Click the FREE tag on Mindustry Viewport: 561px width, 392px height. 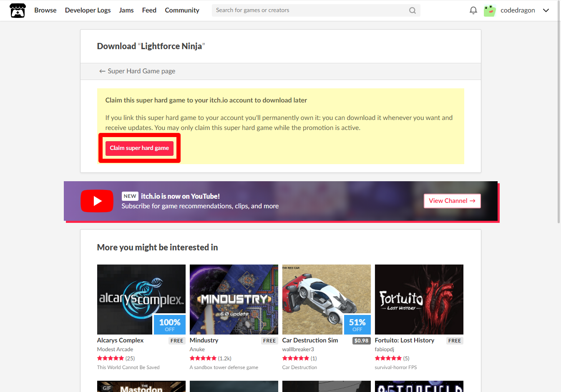269,341
